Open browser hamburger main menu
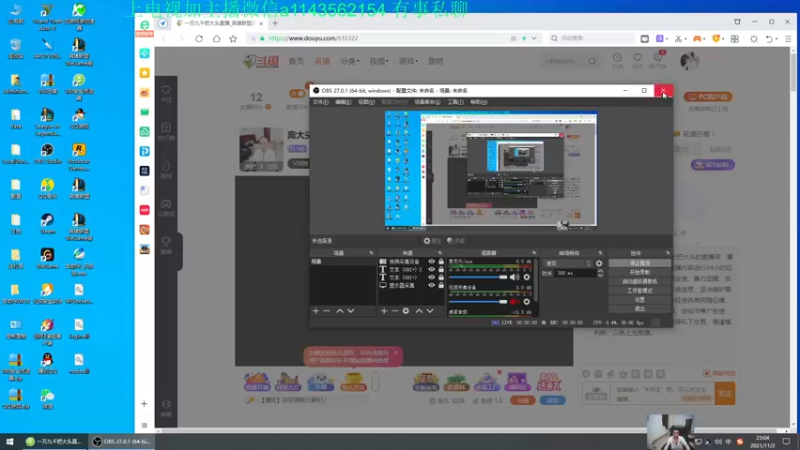The image size is (800, 450). click(x=788, y=38)
